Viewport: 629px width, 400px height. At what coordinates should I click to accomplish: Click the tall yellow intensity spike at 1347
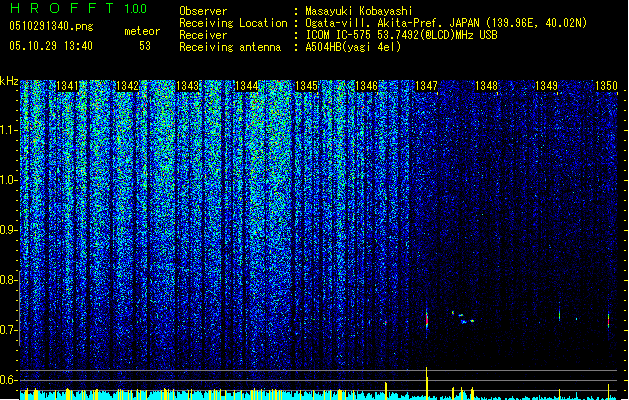coord(426,383)
